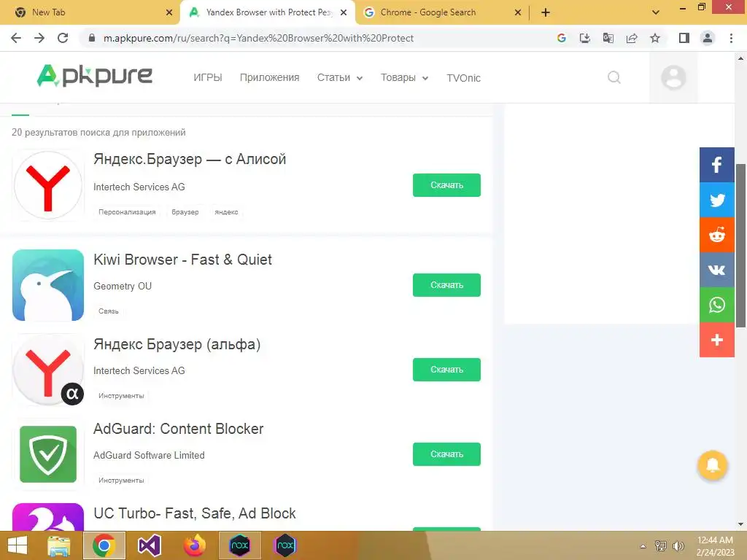Click the page vertical scrollbar thumb
The height and width of the screenshot is (560, 747).
tap(741, 245)
